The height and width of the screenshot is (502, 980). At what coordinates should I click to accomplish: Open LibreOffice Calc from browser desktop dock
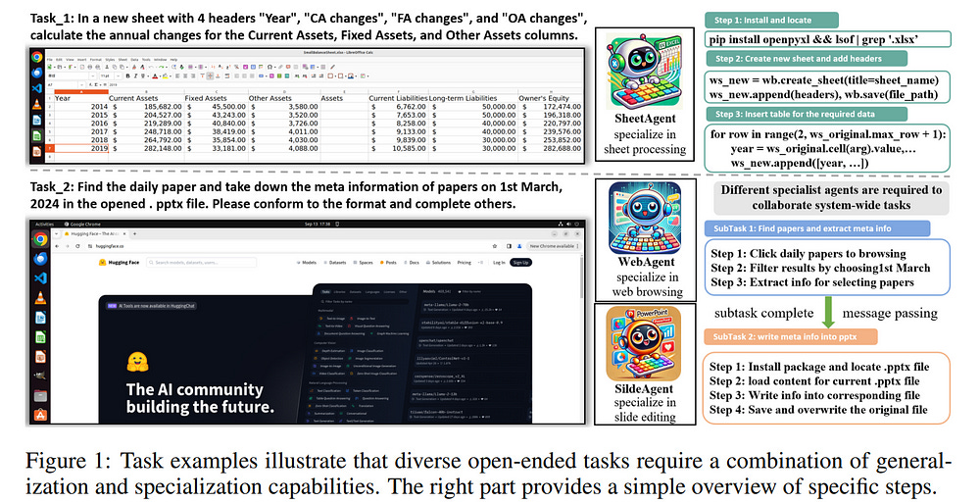click(x=40, y=337)
